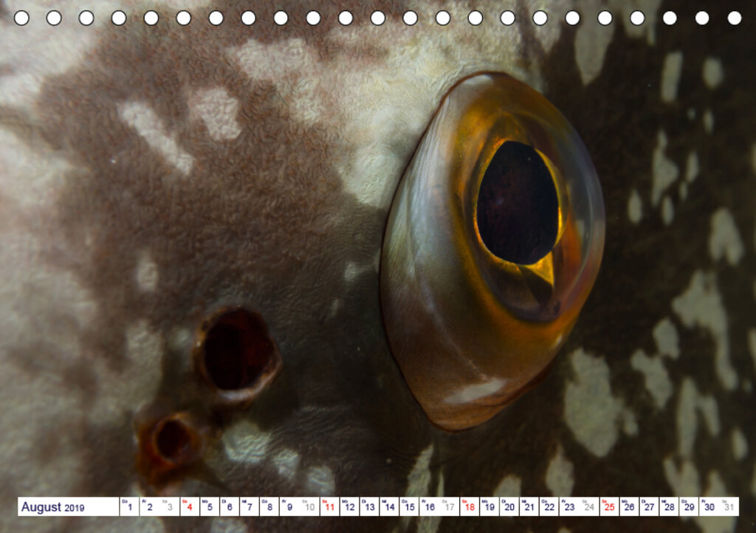Select the red Sunday 18 cell

470,506
